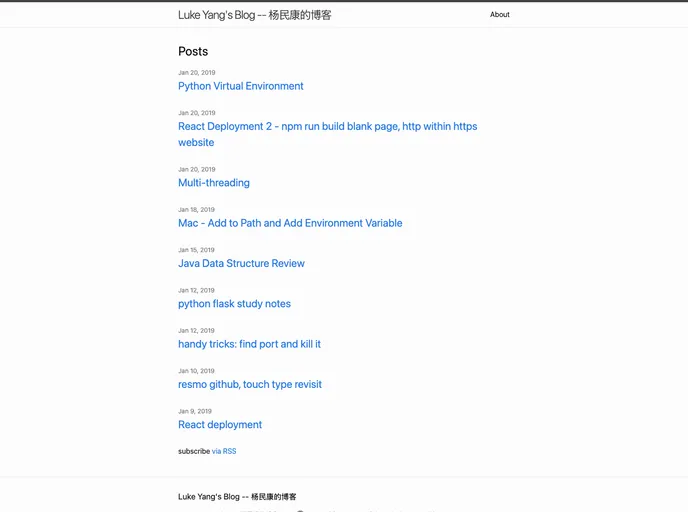
Task: Open python flask study notes post
Action: click(x=234, y=304)
